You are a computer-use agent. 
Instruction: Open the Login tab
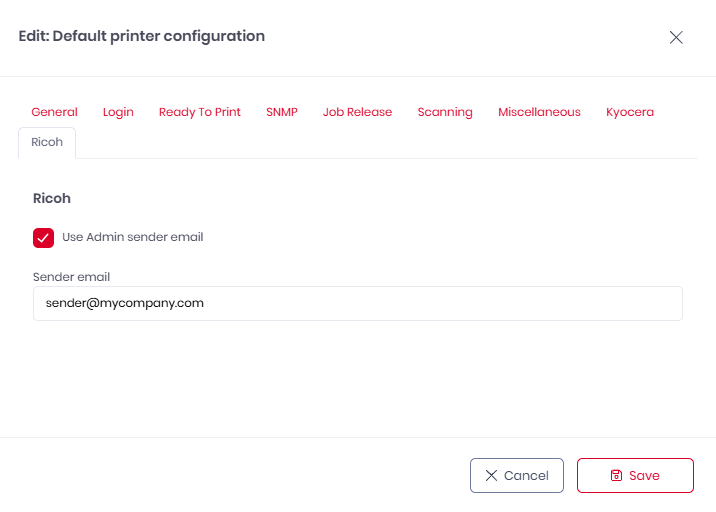pyautogui.click(x=118, y=112)
